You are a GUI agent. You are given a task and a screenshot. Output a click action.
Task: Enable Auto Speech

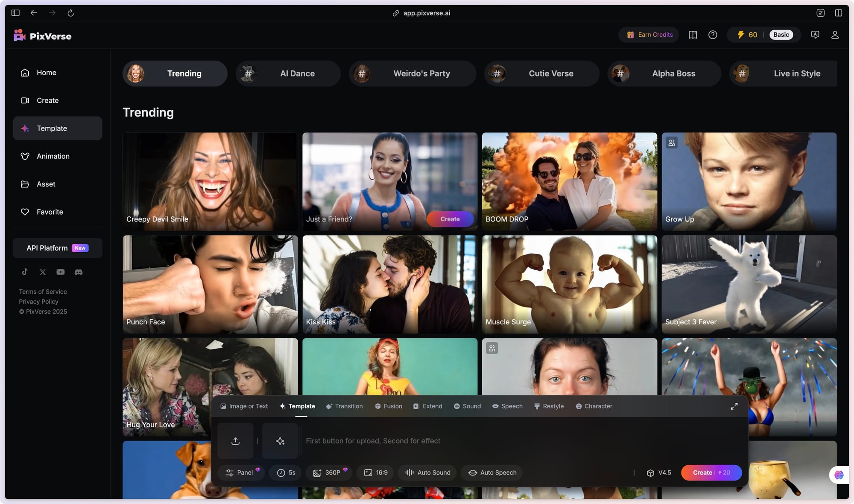(491, 472)
